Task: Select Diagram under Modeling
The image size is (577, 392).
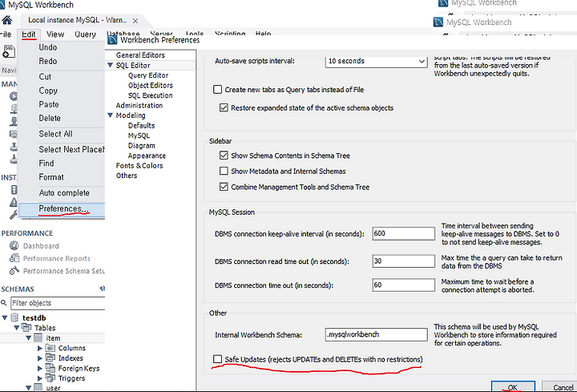Action: (x=141, y=145)
